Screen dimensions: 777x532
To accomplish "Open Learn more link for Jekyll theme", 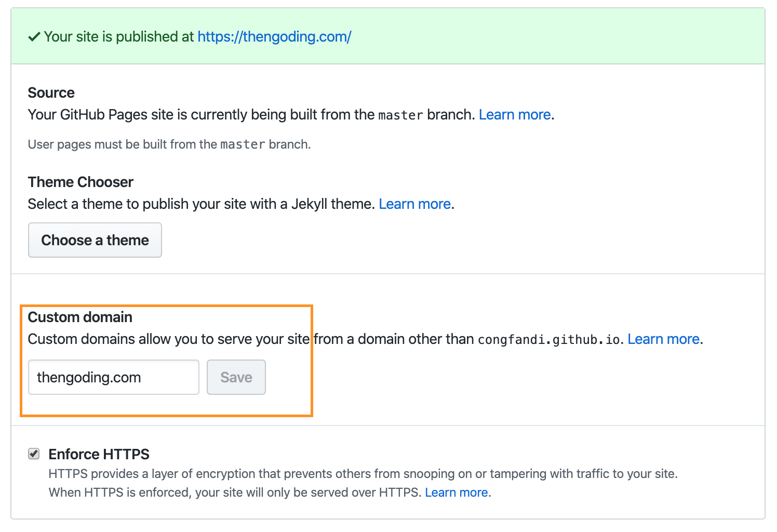I will coord(414,204).
